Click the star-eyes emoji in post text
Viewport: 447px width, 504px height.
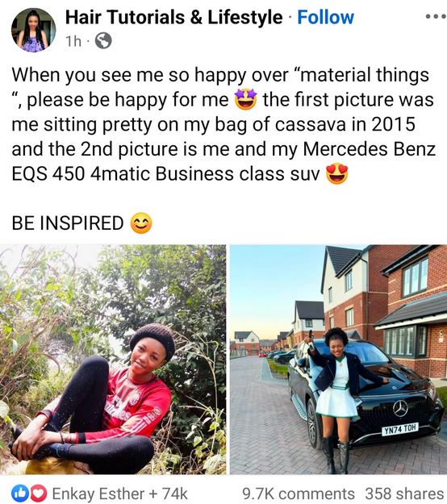click(x=246, y=100)
